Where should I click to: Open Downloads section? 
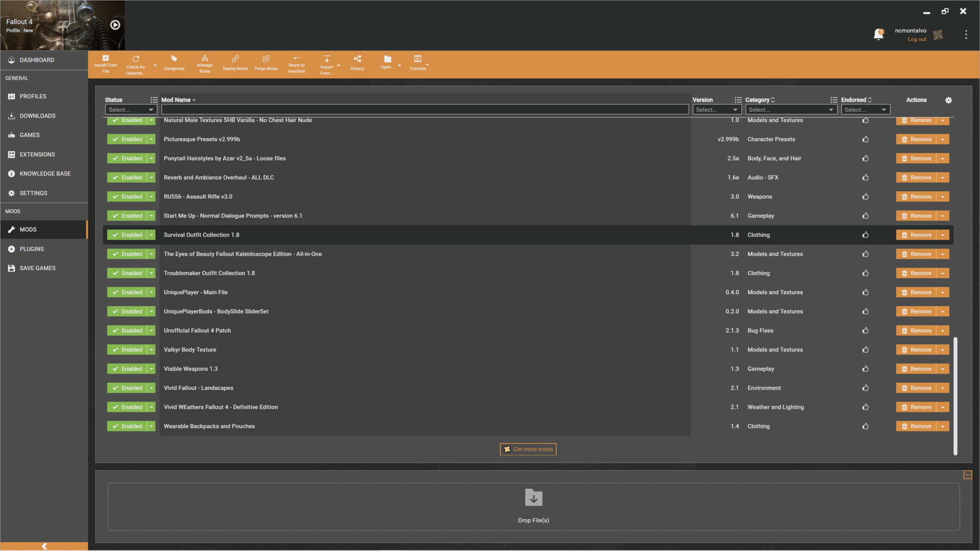tap(44, 116)
